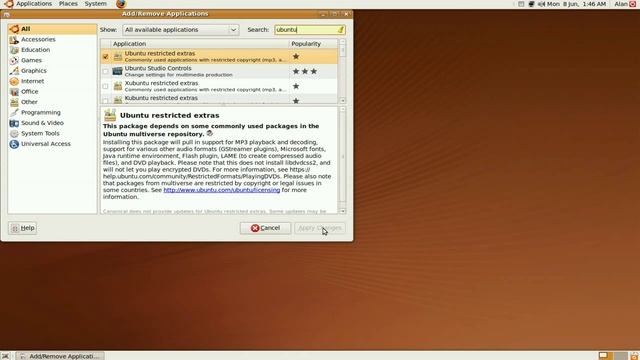This screenshot has width=640, height=360.
Task: Click the Ubuntu logo in the top panel
Action: click(x=9, y=4)
